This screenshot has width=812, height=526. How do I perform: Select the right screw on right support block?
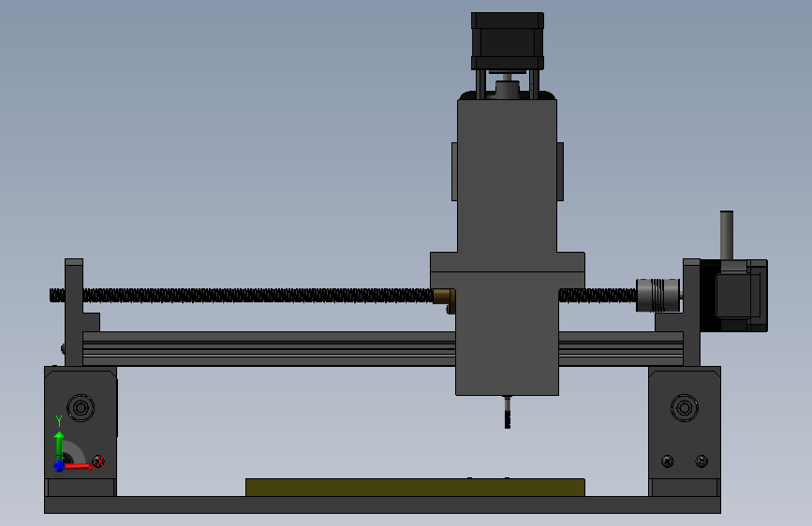point(701,460)
